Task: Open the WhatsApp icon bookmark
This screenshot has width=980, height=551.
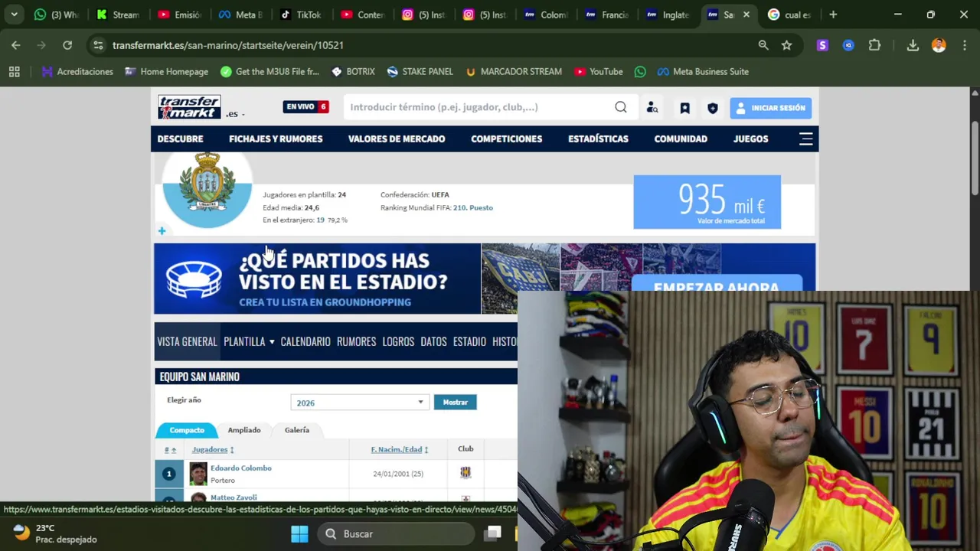Action: tap(640, 71)
